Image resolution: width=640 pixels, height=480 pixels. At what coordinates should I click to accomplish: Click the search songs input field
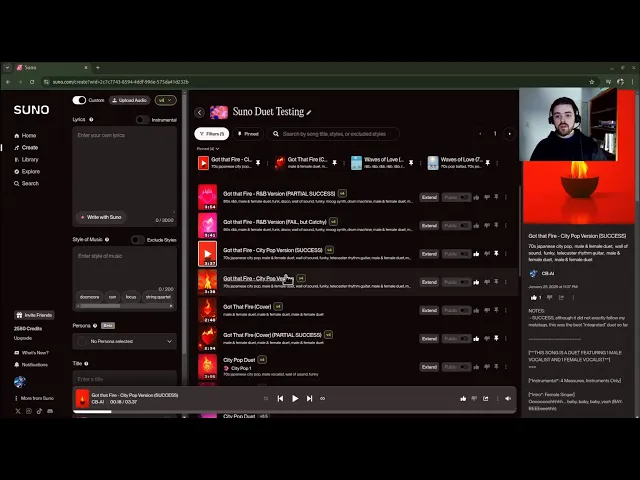coord(333,134)
